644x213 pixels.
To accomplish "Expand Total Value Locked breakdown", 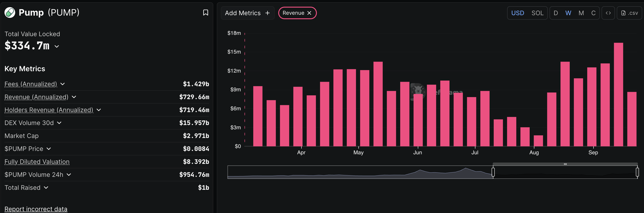I will point(57,46).
